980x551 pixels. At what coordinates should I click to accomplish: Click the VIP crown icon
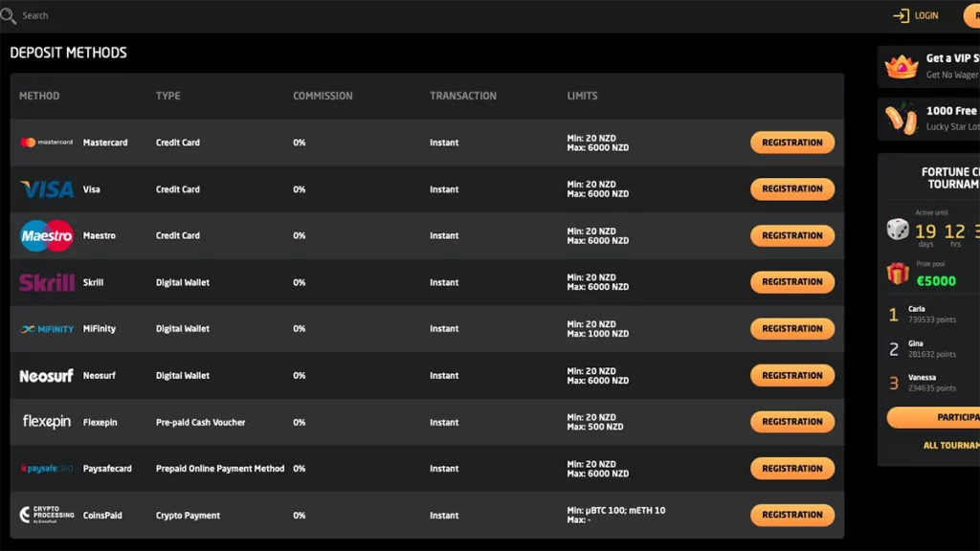[901, 66]
